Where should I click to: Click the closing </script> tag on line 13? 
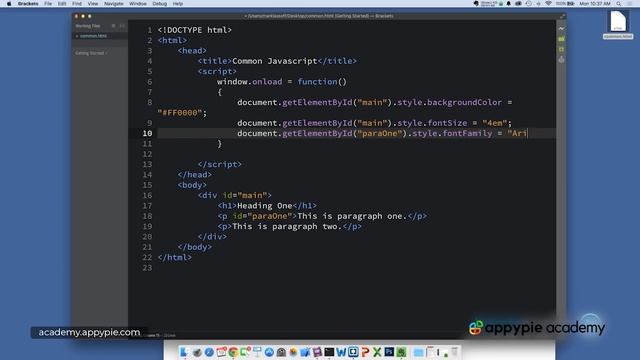pos(220,164)
